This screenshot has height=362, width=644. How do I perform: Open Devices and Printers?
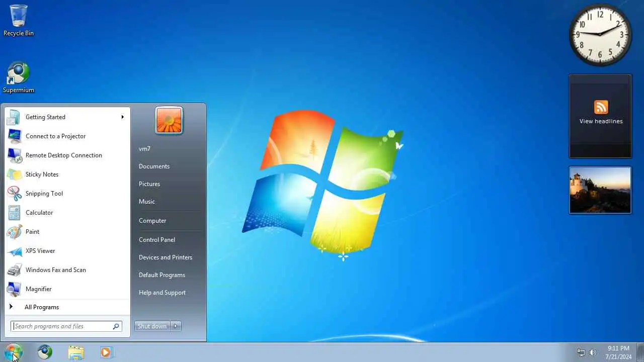166,257
